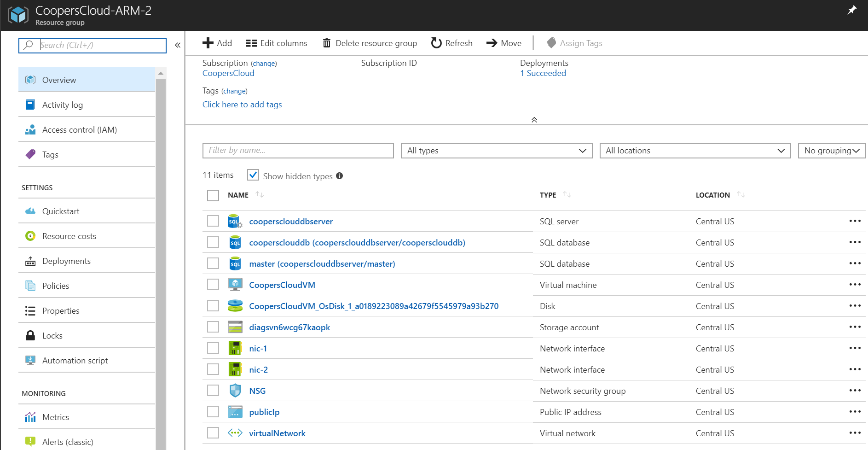Open the ellipsis menu for CoopersCloudVM row
The image size is (868, 450).
(x=855, y=285)
